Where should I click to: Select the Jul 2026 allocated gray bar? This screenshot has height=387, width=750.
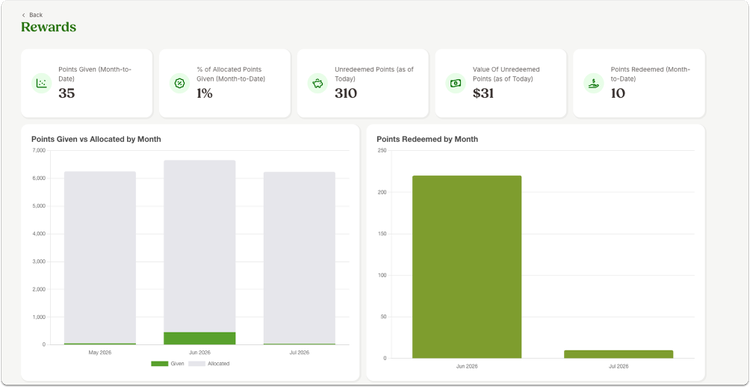pyautogui.click(x=299, y=257)
